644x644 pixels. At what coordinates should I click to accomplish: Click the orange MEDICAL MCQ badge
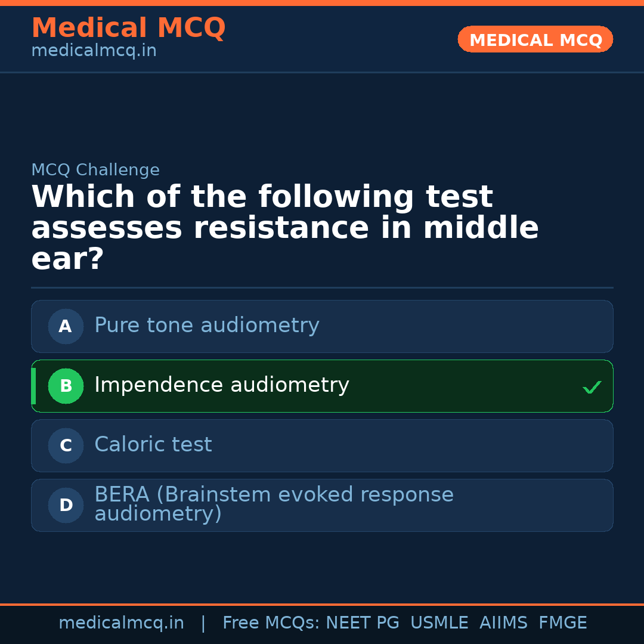point(535,39)
